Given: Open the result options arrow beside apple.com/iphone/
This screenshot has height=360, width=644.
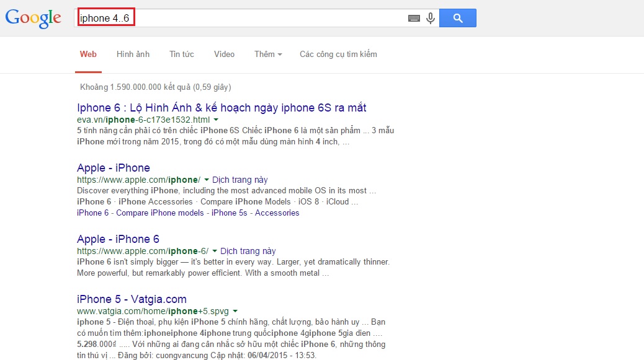Looking at the screenshot, I should 205,180.
